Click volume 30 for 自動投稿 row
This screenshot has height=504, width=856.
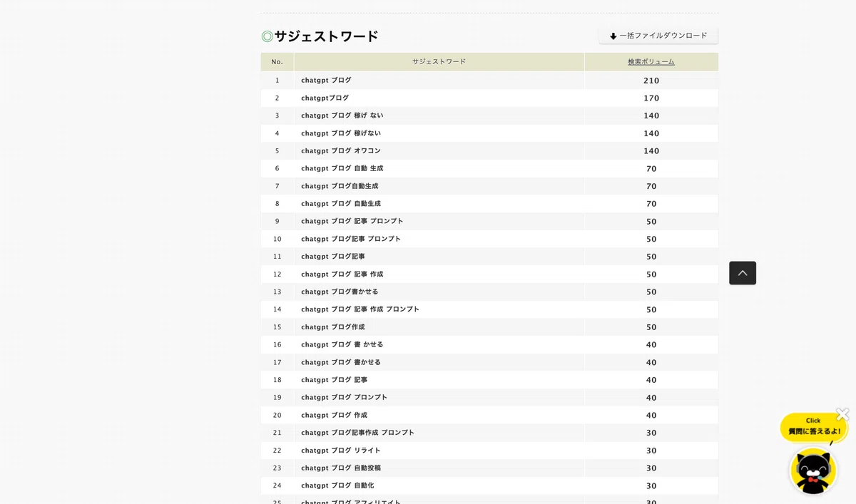pyautogui.click(x=651, y=468)
